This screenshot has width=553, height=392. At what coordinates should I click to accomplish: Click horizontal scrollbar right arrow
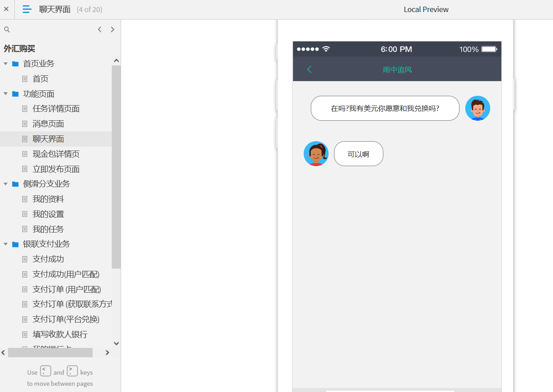click(x=107, y=353)
